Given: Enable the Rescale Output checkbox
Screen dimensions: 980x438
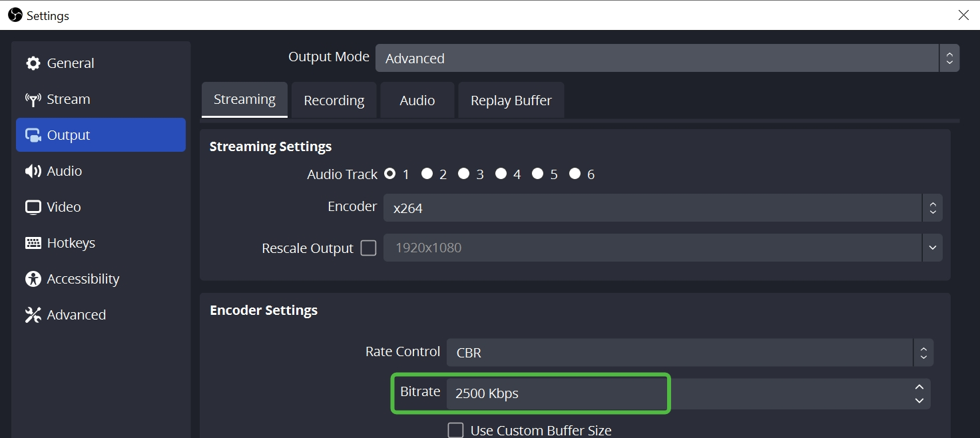Looking at the screenshot, I should point(368,248).
